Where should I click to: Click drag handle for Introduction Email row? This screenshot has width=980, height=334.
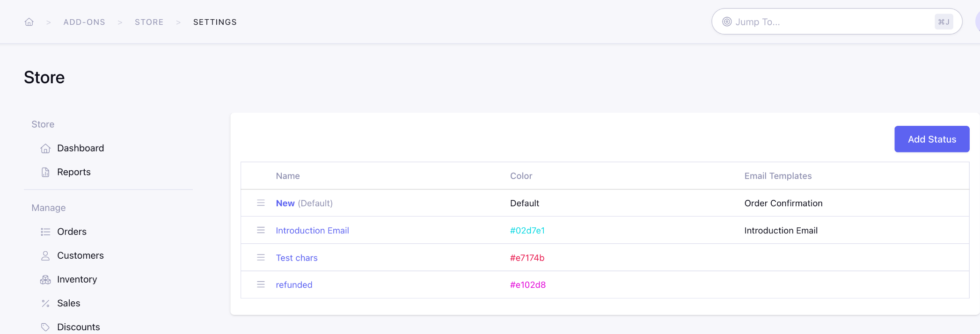click(x=261, y=230)
